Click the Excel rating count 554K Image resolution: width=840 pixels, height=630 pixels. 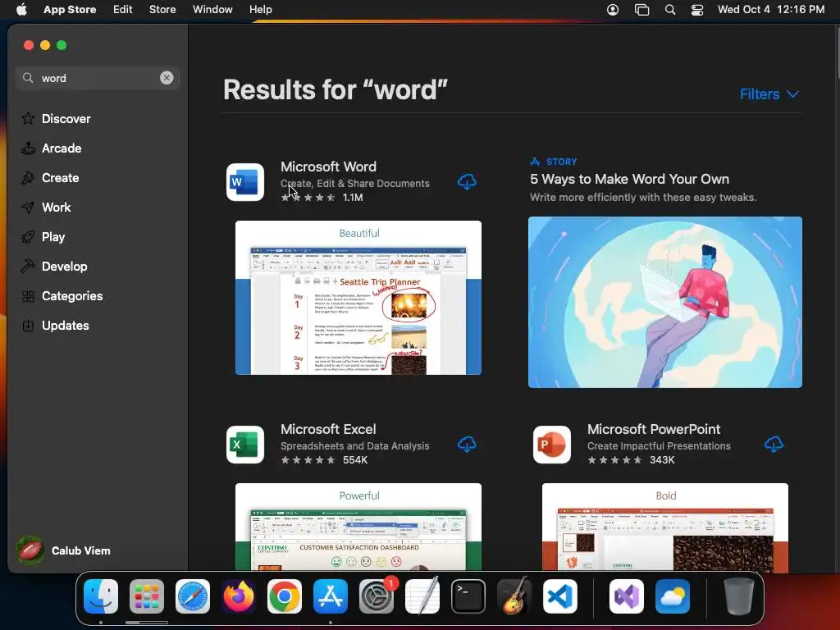click(x=355, y=459)
